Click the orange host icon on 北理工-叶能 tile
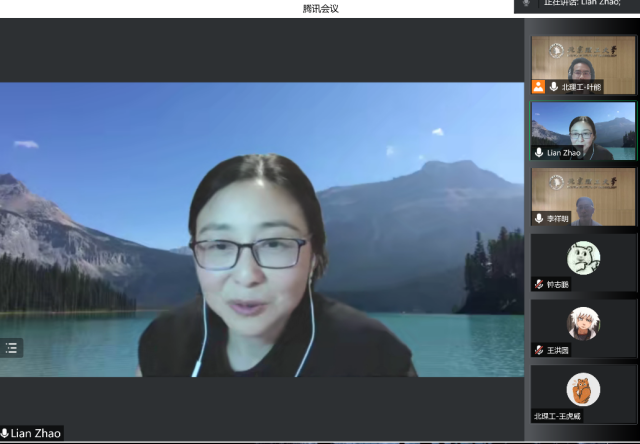Viewport: 640px width, 444px height. pyautogui.click(x=538, y=87)
